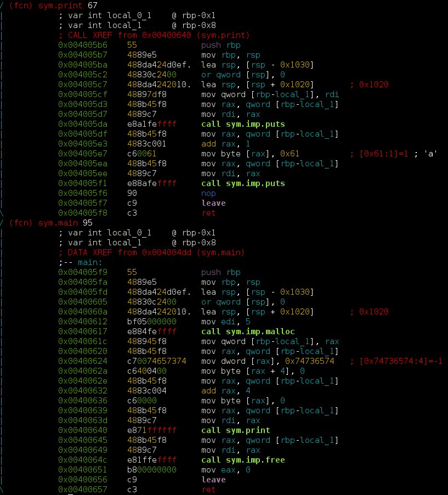Image resolution: width=448 pixels, height=495 pixels.
Task: Click address 0x0040062e
Action: pos(83,381)
